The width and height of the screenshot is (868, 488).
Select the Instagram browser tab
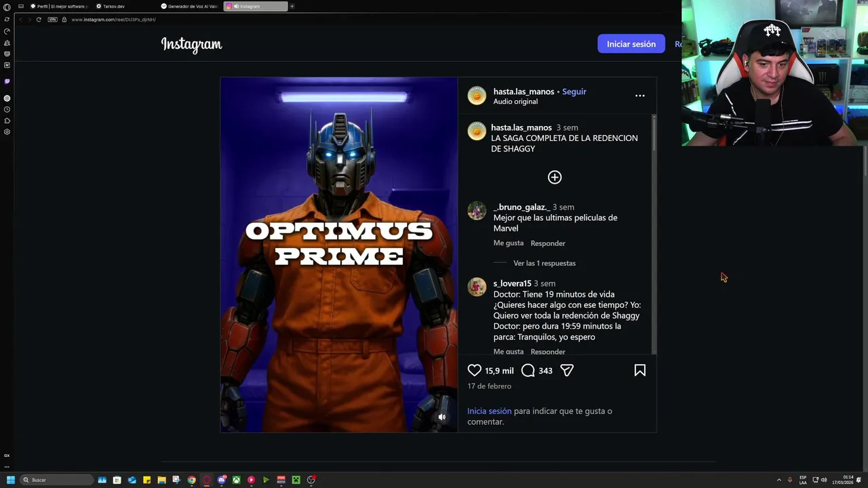(256, 6)
